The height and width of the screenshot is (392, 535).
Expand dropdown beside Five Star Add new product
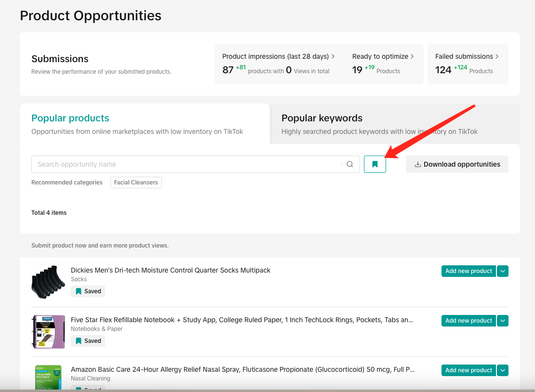503,321
